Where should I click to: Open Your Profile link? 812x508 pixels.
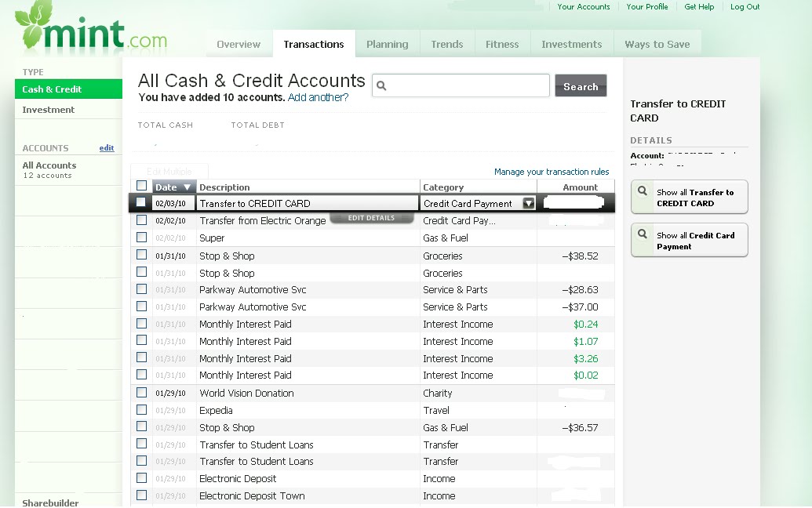point(646,7)
